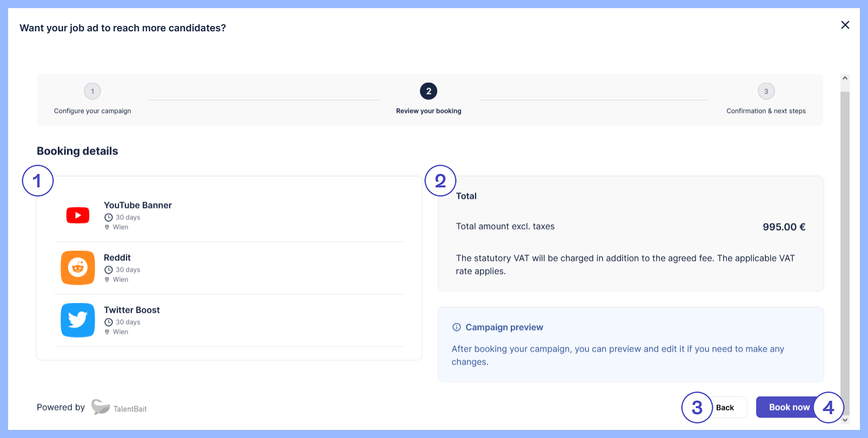868x438 pixels.
Task: Click the location pin under Reddit
Action: 107,280
